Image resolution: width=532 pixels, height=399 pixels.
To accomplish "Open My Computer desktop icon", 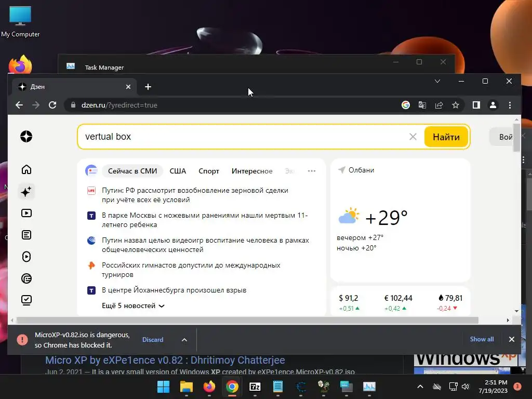I will [x=20, y=22].
